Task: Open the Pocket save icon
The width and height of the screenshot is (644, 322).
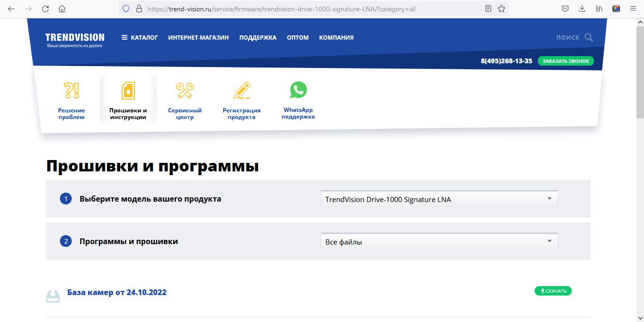Action: (x=565, y=8)
